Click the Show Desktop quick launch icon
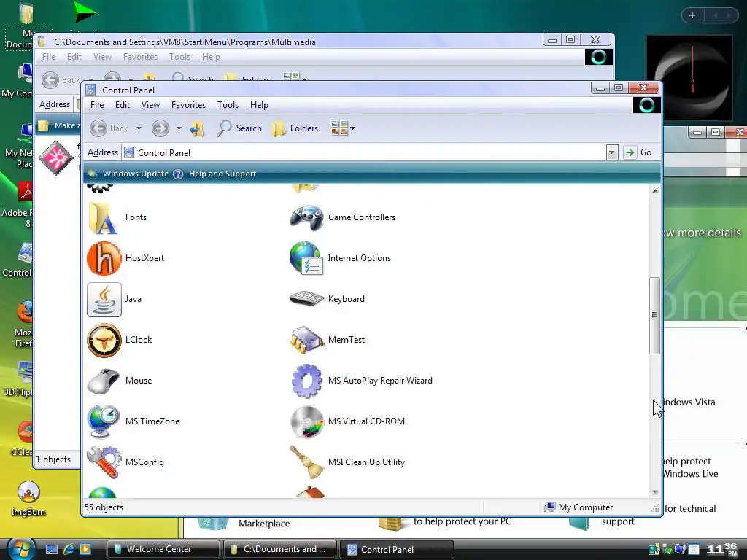The image size is (747, 560). pyautogui.click(x=52, y=550)
